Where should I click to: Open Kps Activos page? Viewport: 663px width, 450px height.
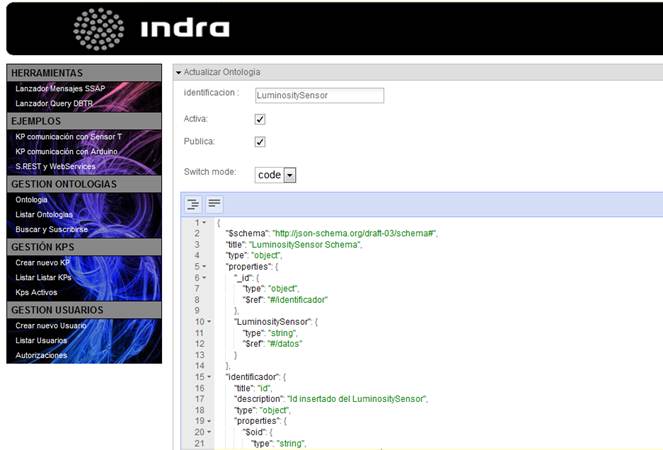pyautogui.click(x=36, y=291)
